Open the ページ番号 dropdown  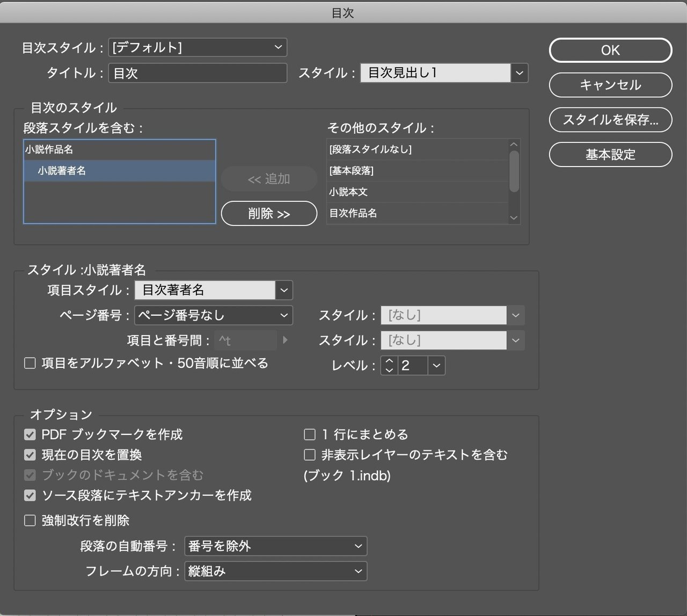click(213, 315)
